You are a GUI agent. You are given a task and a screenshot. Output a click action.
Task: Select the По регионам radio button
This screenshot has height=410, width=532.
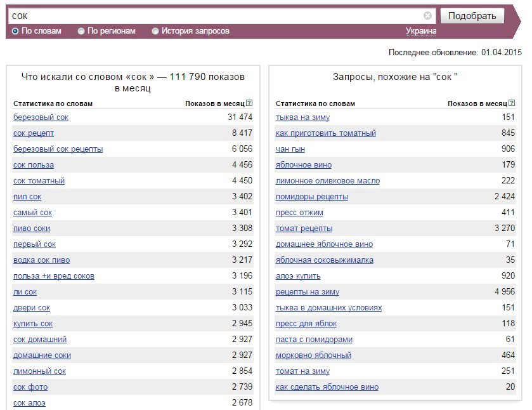[x=81, y=31]
